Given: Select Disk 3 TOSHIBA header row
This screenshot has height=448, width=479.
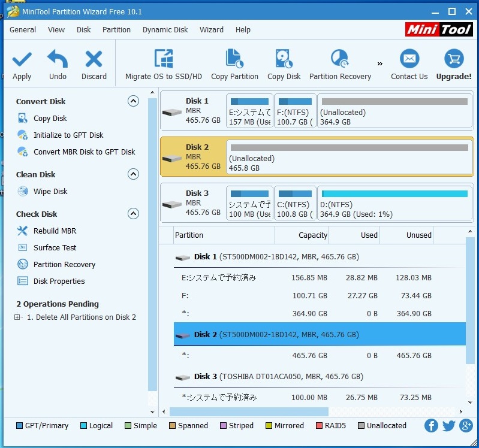Looking at the screenshot, I should (320, 377).
